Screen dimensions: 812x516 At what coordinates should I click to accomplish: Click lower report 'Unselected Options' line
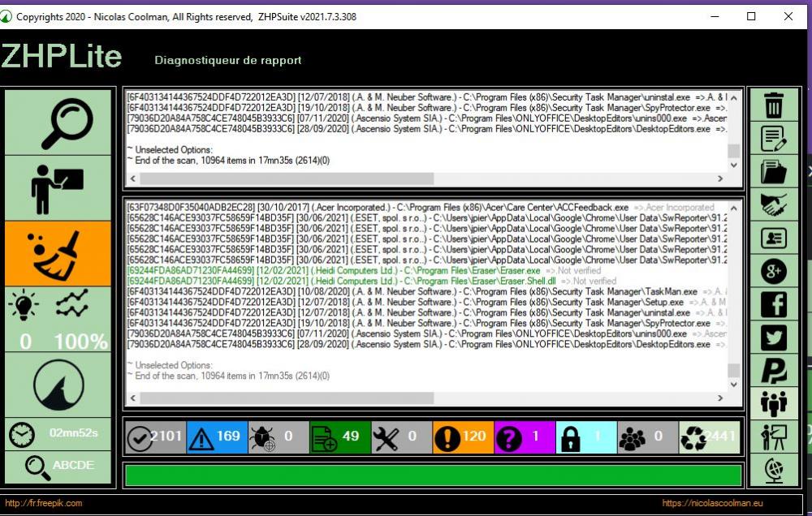coord(170,365)
